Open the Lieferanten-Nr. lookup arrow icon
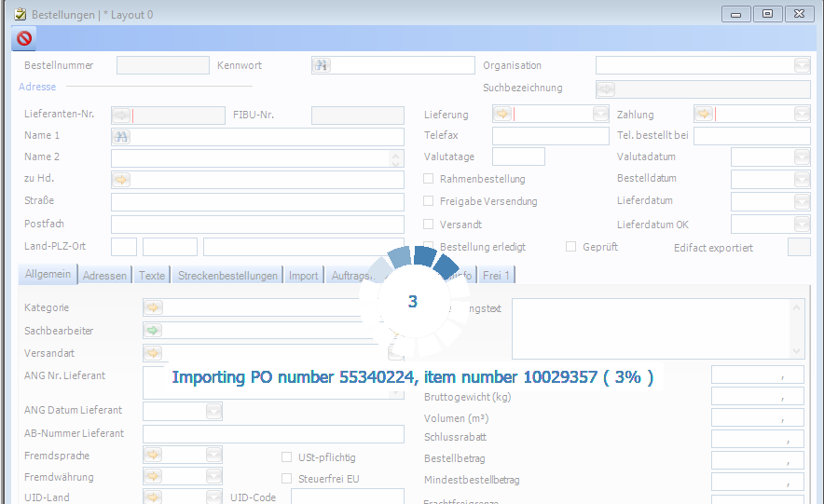 point(121,116)
